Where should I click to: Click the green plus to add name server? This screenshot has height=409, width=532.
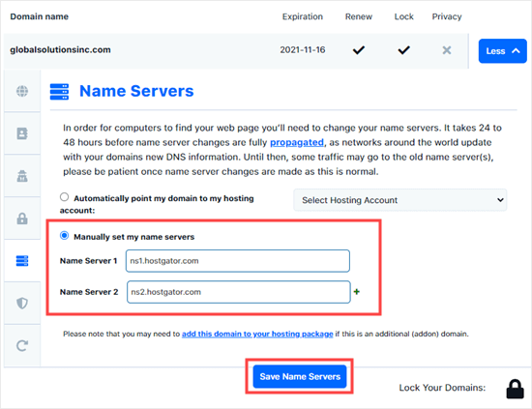coord(357,292)
